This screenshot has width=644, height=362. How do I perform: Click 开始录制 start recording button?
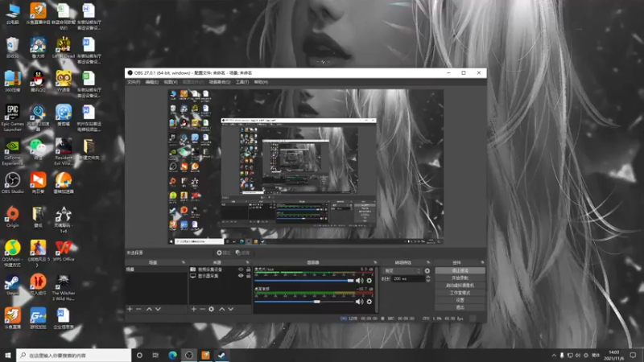(460, 278)
